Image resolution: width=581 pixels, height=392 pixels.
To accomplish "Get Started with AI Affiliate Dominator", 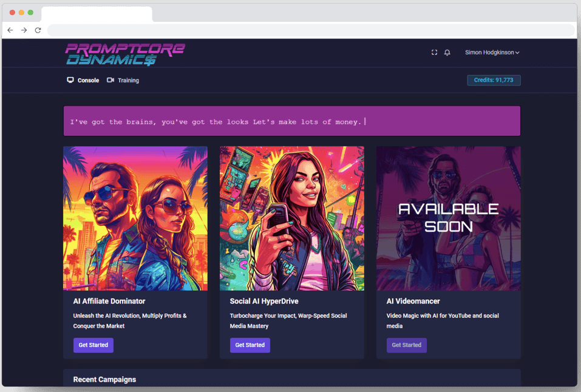I will point(93,345).
